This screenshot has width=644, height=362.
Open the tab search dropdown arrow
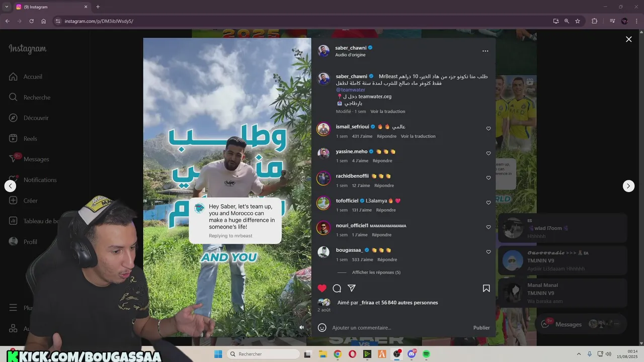(x=7, y=7)
